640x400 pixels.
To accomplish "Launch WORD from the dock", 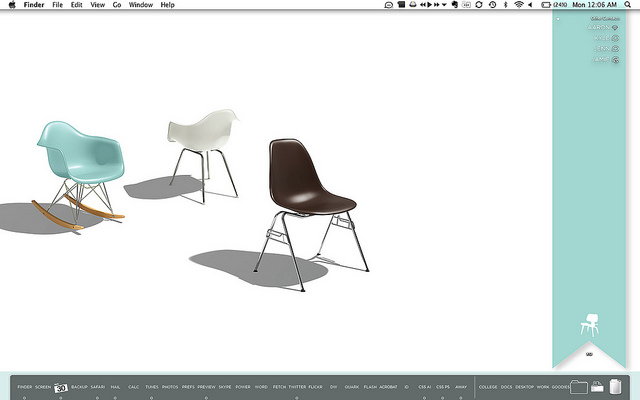I will point(261,387).
